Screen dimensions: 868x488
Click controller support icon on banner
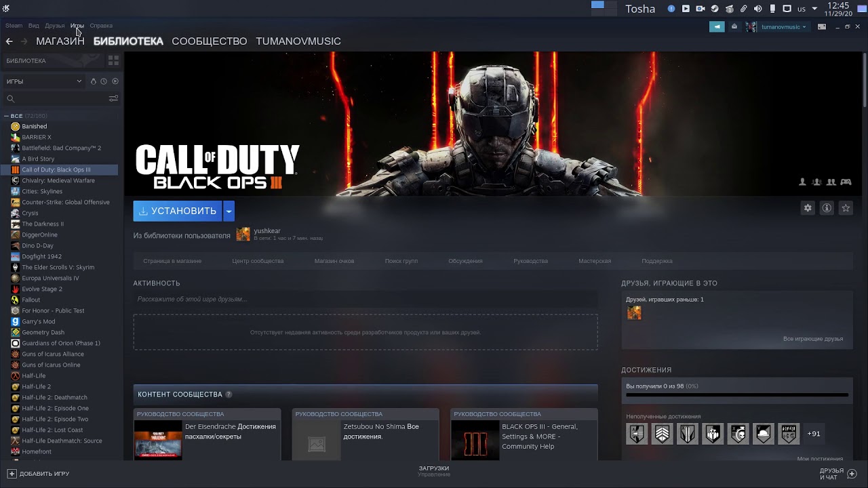coord(846,182)
